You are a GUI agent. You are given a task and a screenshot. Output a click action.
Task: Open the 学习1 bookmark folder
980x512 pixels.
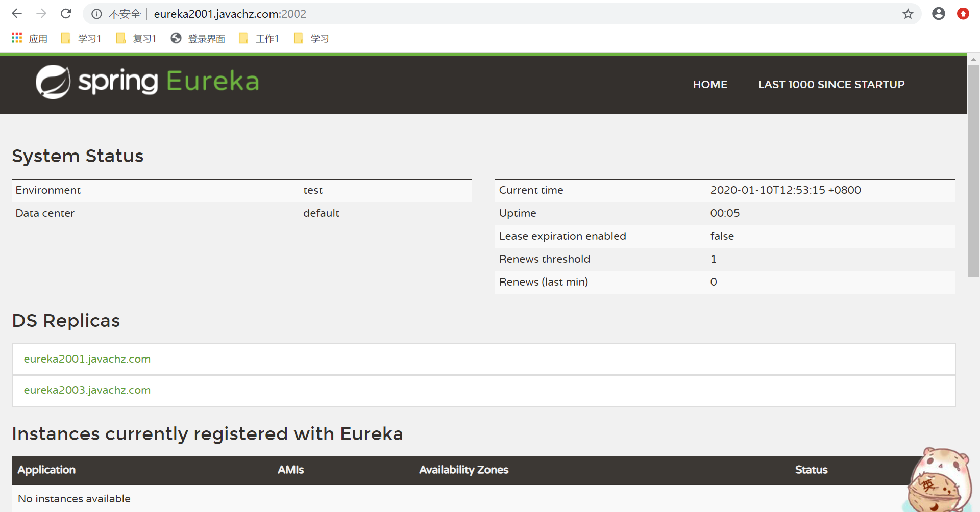81,39
